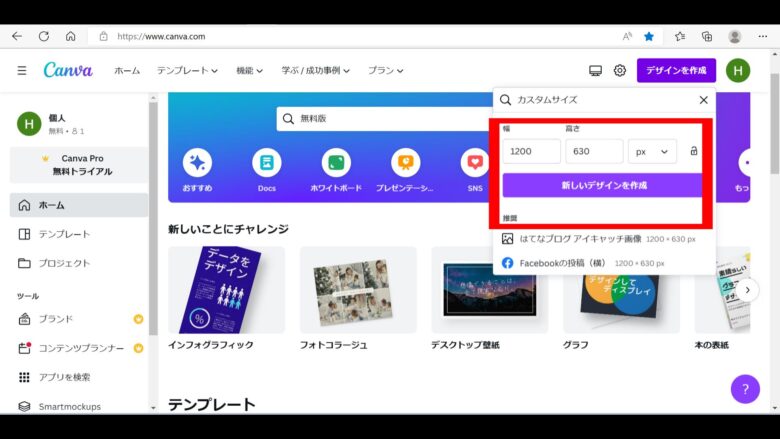The image size is (780, 439).
Task: Open ホーム in the top navigation
Action: click(x=127, y=71)
